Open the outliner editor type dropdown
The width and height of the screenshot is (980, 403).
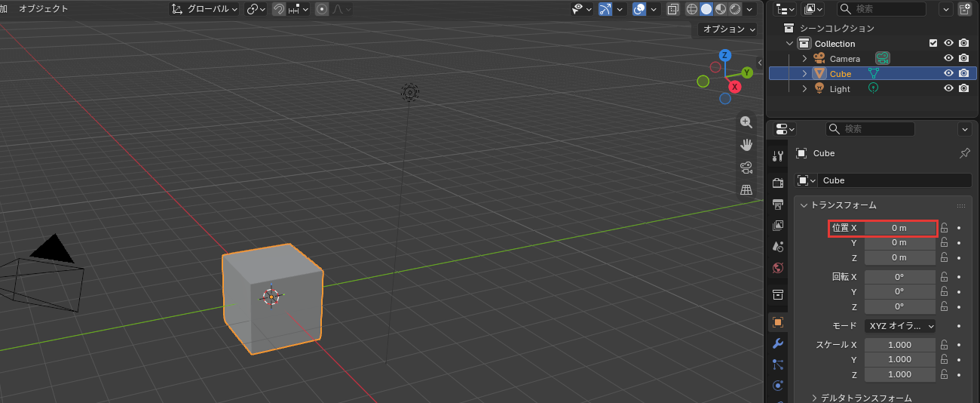[x=786, y=9]
